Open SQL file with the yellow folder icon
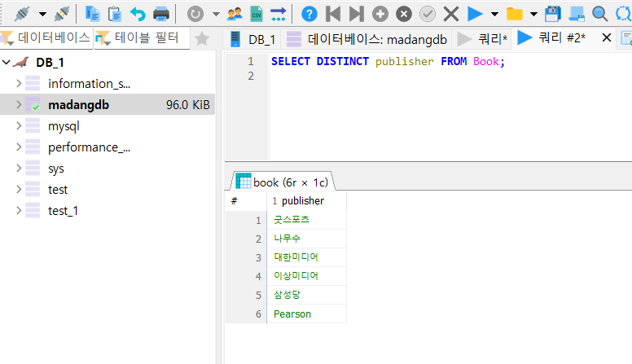 pos(514,14)
